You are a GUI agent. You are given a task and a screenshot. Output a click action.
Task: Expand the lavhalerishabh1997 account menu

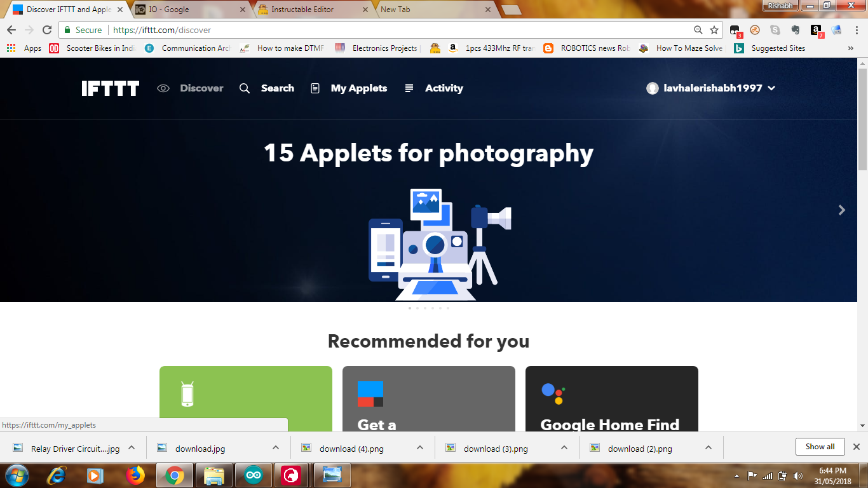click(711, 88)
